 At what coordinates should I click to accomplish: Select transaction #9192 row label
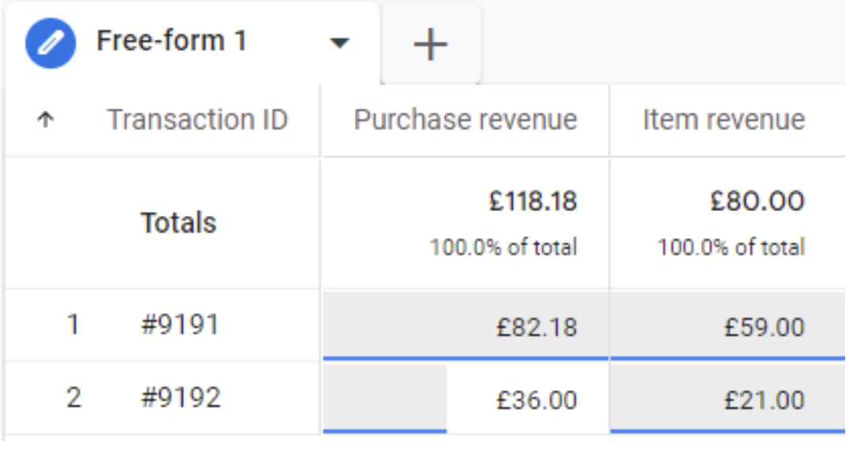[x=181, y=398]
